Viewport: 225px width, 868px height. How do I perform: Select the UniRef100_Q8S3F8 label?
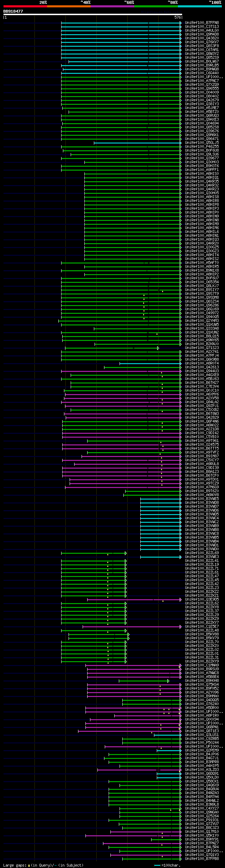tap(202, 46)
